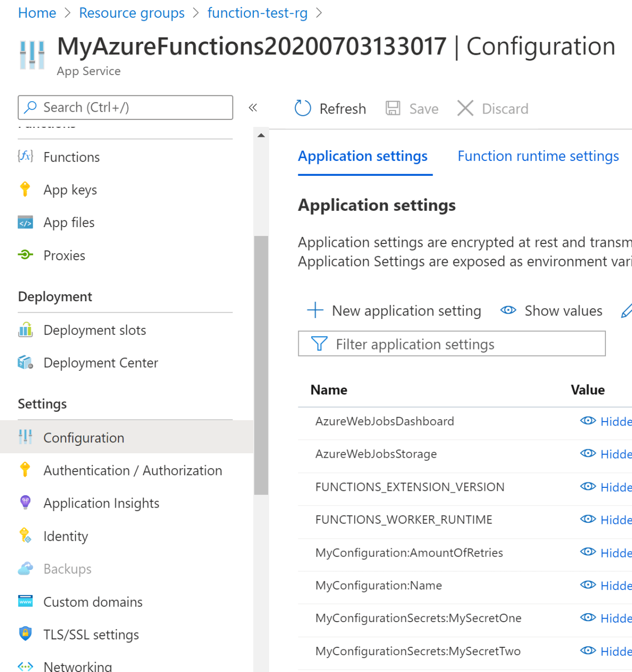The image size is (632, 672).
Task: Switch to Function runtime settings tab
Action: tap(538, 156)
